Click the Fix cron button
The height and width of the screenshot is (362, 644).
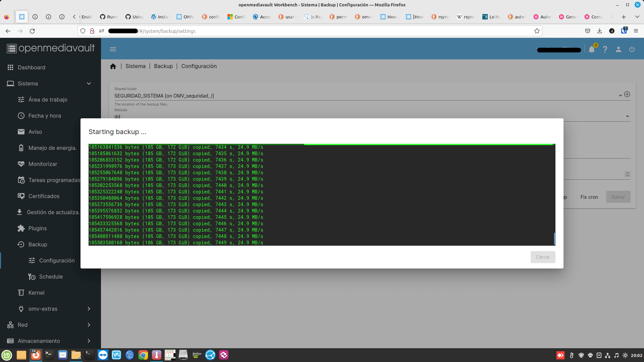589,197
